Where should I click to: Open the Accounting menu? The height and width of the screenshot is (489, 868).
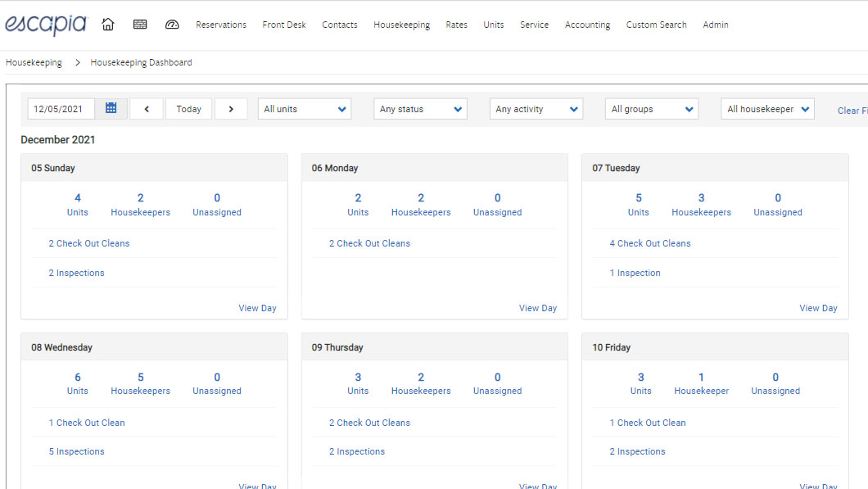tap(587, 25)
